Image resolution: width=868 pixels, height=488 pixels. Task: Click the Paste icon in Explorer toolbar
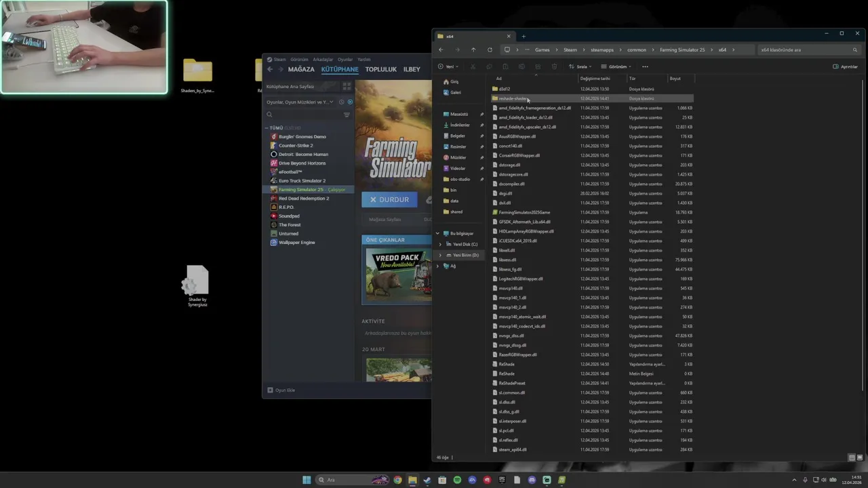pyautogui.click(x=505, y=66)
